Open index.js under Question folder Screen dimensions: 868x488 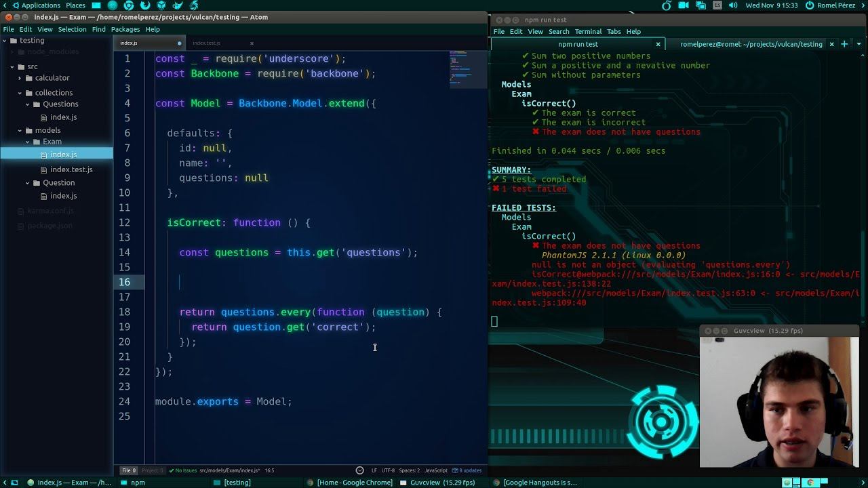pyautogui.click(x=63, y=196)
